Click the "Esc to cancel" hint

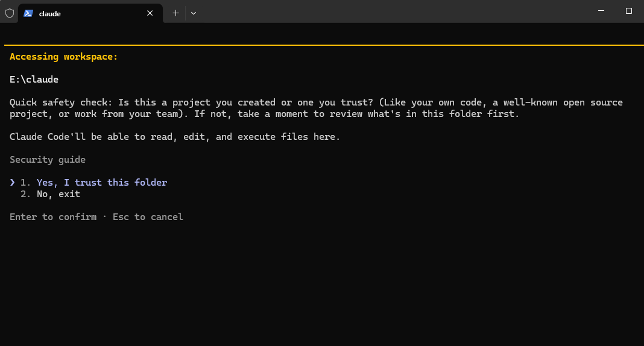pos(148,217)
